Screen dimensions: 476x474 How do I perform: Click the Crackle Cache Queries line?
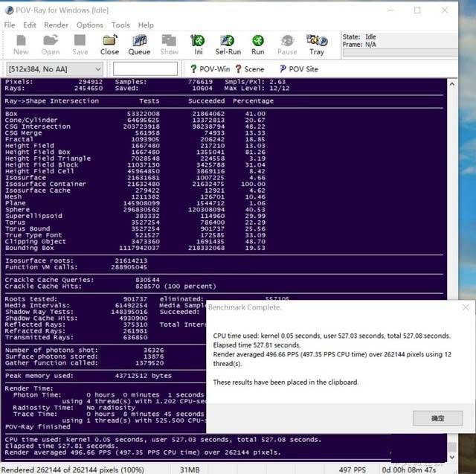click(82, 280)
